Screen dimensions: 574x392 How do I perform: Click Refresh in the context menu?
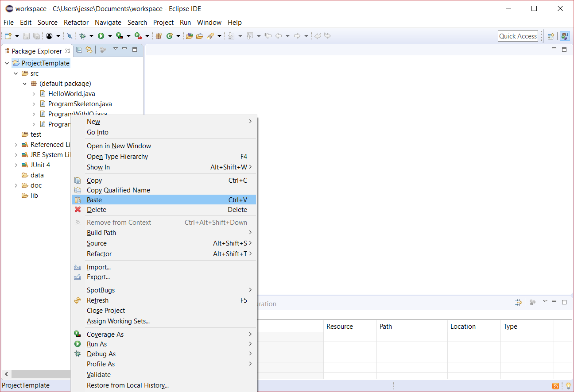[97, 300]
